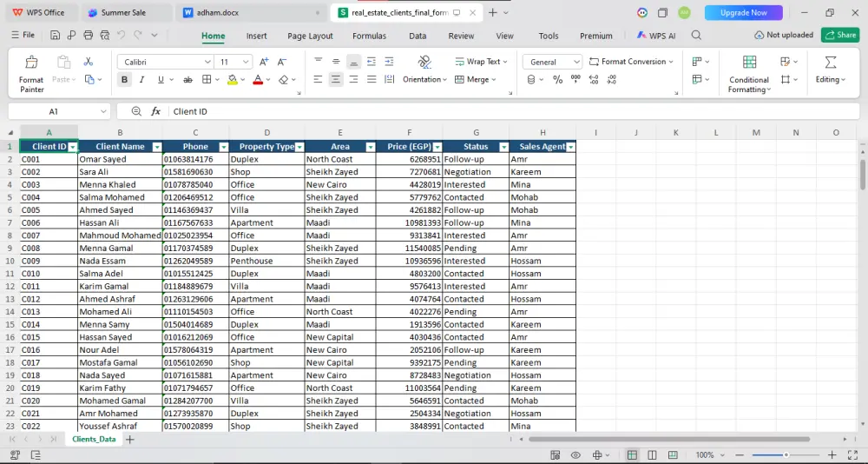This screenshot has height=464, width=868.
Task: Toggle Wrap Text
Action: click(481, 62)
